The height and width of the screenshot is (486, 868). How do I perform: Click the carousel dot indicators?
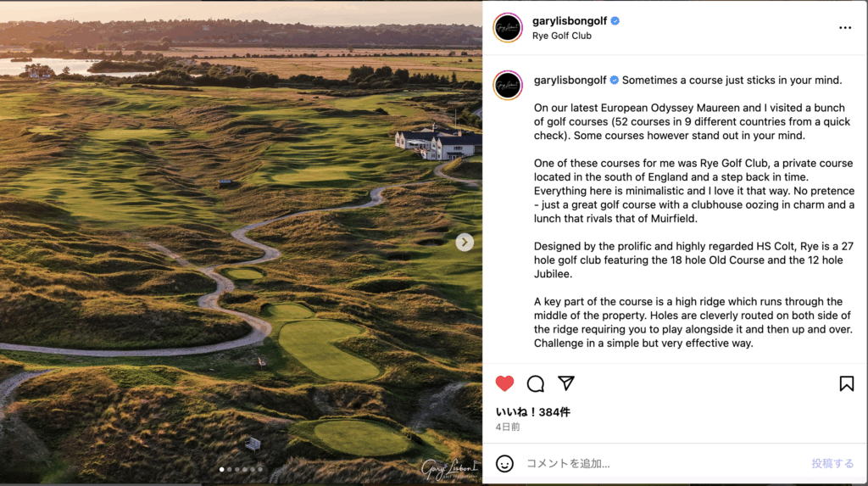pos(242,469)
